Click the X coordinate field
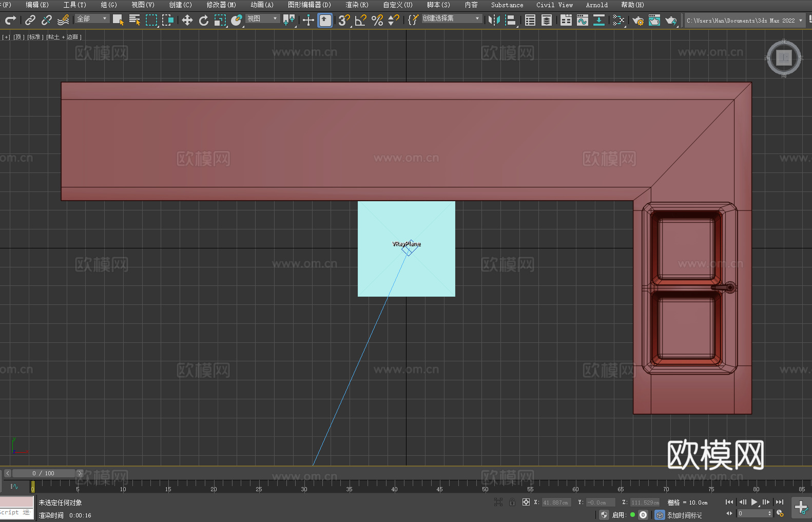The height and width of the screenshot is (522, 812). click(x=556, y=502)
